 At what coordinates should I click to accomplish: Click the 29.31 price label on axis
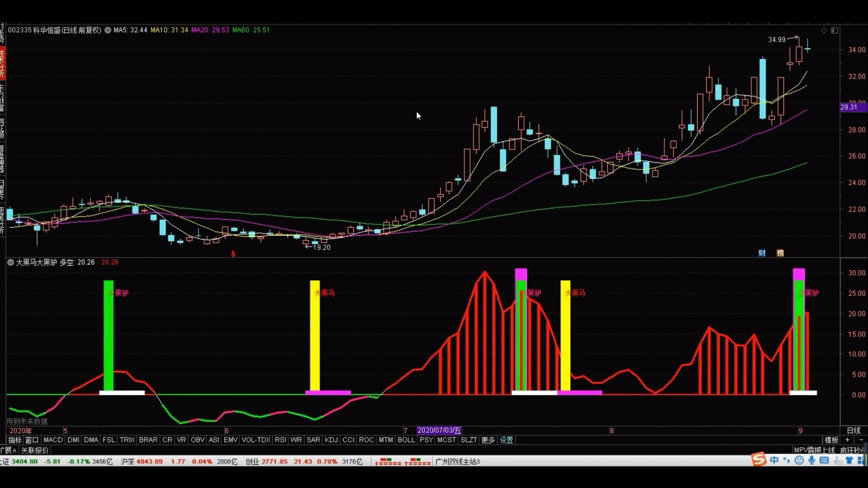(853, 107)
